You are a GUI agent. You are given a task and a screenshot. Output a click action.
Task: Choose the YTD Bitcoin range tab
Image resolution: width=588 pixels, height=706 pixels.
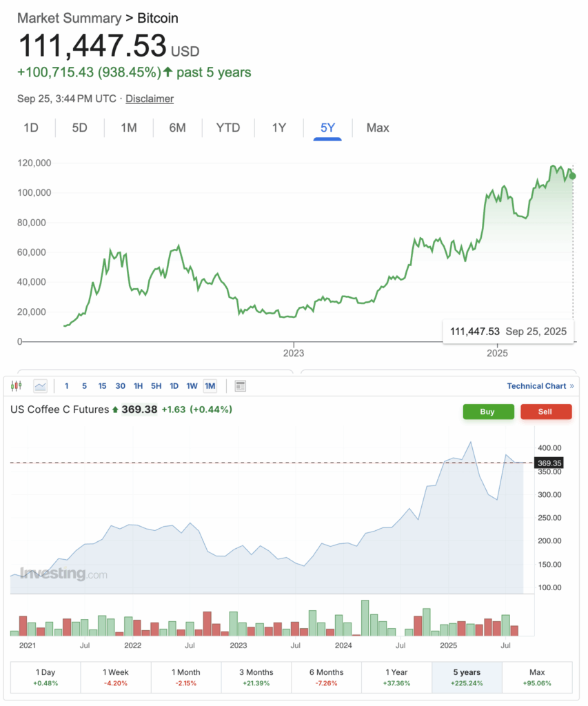[227, 128]
